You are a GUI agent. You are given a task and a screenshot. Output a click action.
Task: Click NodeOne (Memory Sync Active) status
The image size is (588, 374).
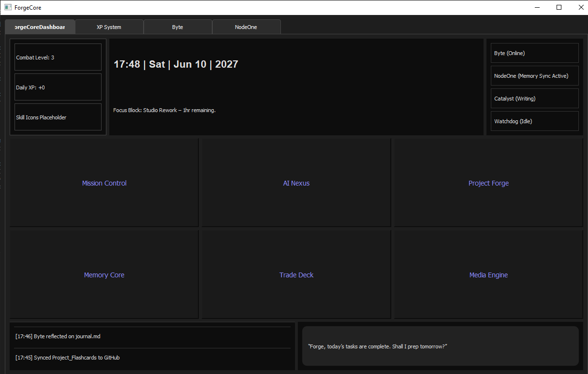click(x=534, y=76)
